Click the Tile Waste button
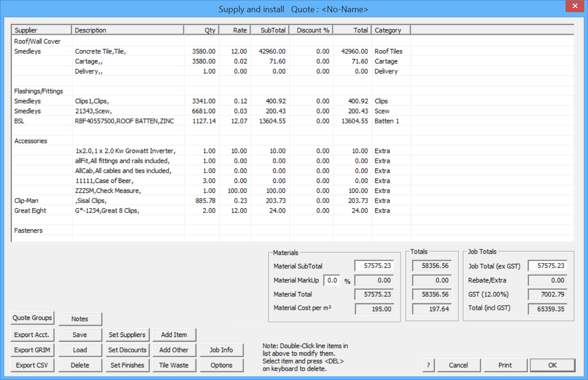 174,365
